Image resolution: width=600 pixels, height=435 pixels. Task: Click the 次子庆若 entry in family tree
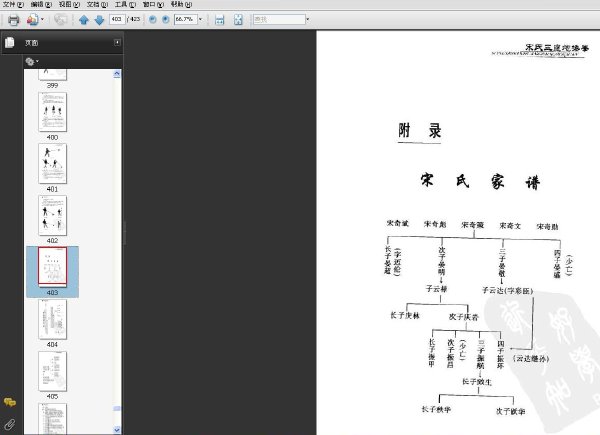coord(464,317)
